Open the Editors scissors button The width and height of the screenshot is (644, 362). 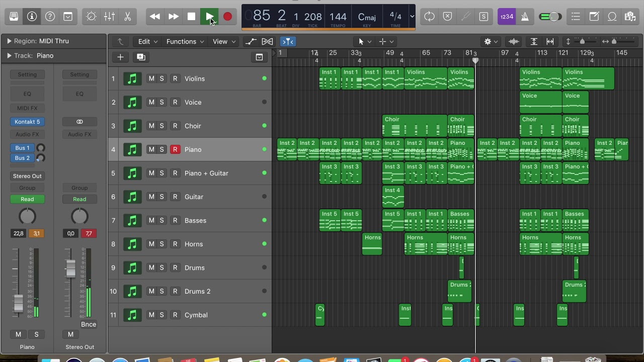(127, 17)
